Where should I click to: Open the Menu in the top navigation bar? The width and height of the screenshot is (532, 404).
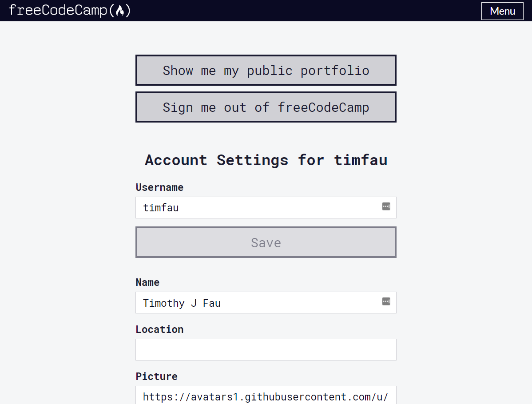coord(502,11)
